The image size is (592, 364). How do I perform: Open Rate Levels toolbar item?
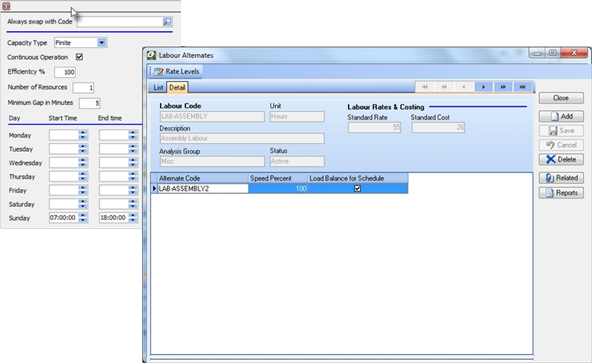177,71
